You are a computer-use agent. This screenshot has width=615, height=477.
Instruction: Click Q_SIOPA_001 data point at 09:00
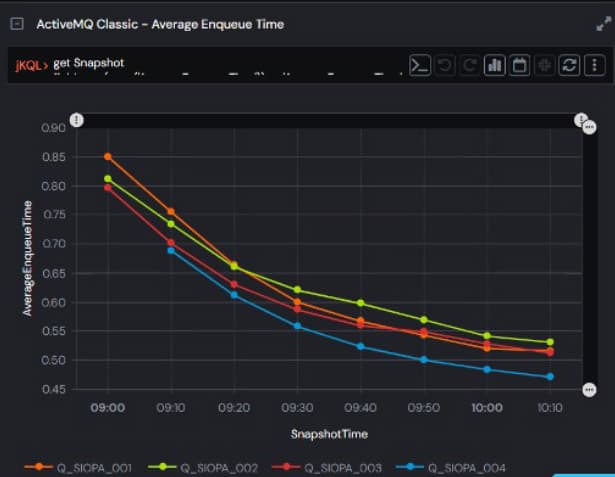click(108, 156)
